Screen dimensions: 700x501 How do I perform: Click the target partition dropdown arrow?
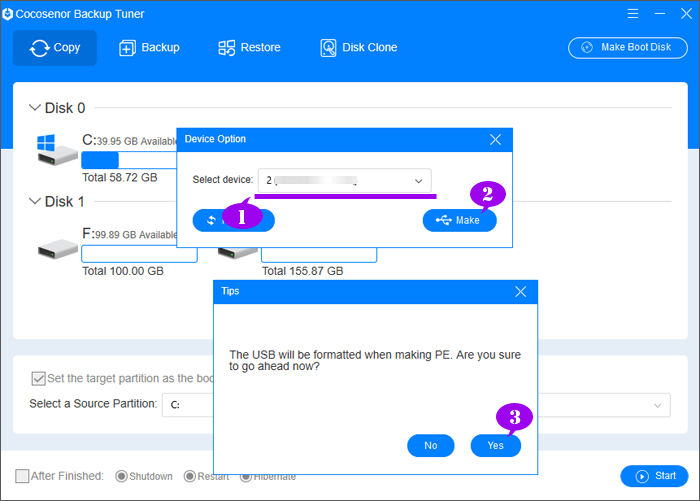658,405
